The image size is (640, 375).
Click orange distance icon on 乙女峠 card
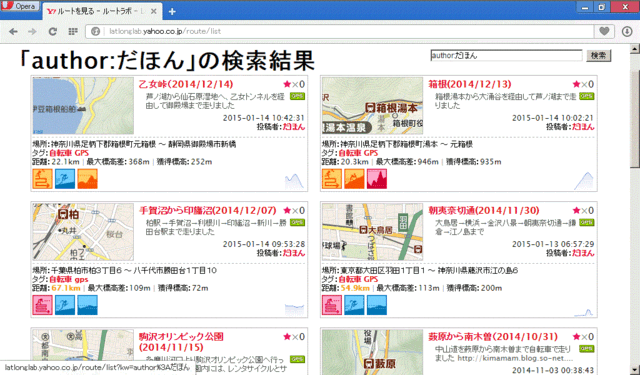point(42,179)
